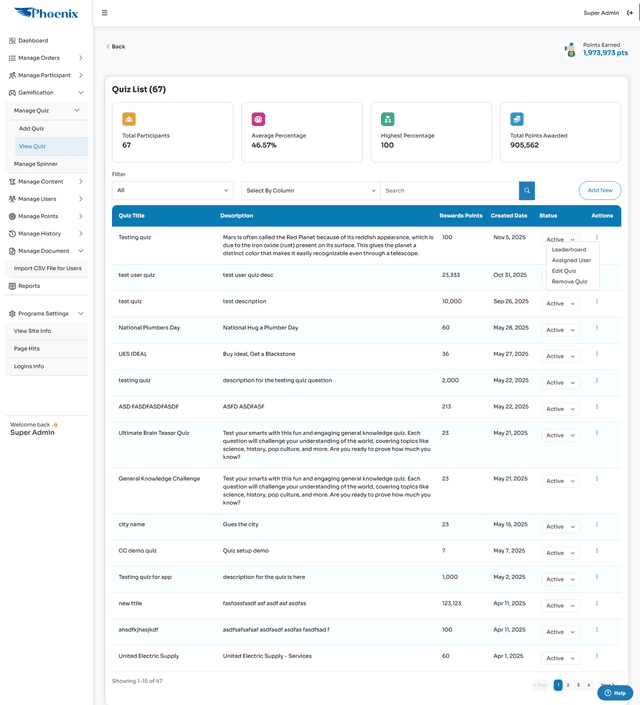Click the '23,333' rewards points value
The image size is (640, 705).
click(x=451, y=275)
